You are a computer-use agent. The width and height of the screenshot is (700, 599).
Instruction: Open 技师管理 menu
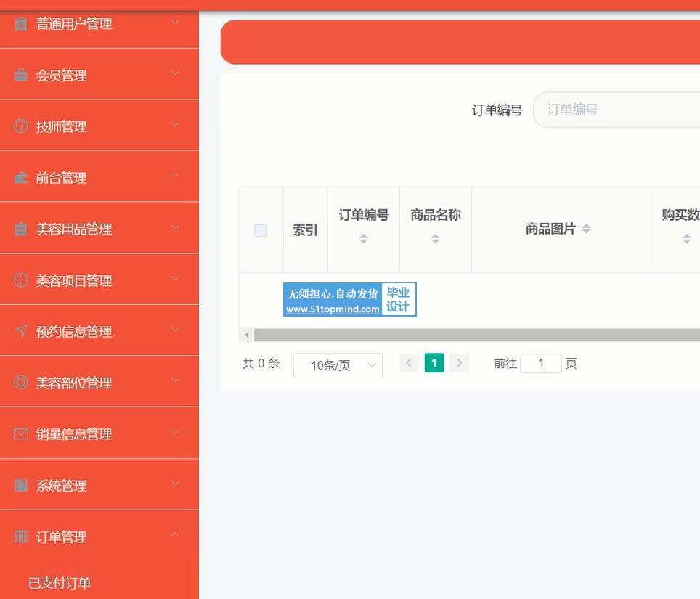click(99, 126)
